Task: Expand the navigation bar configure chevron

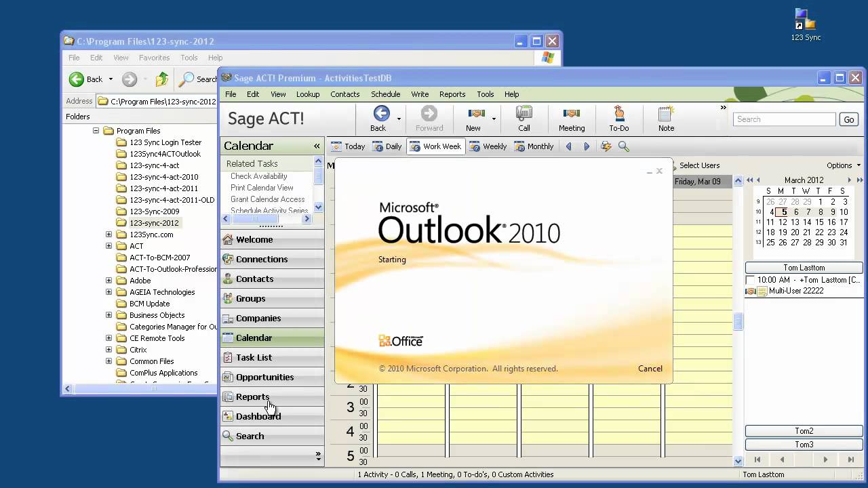Action: 318,455
